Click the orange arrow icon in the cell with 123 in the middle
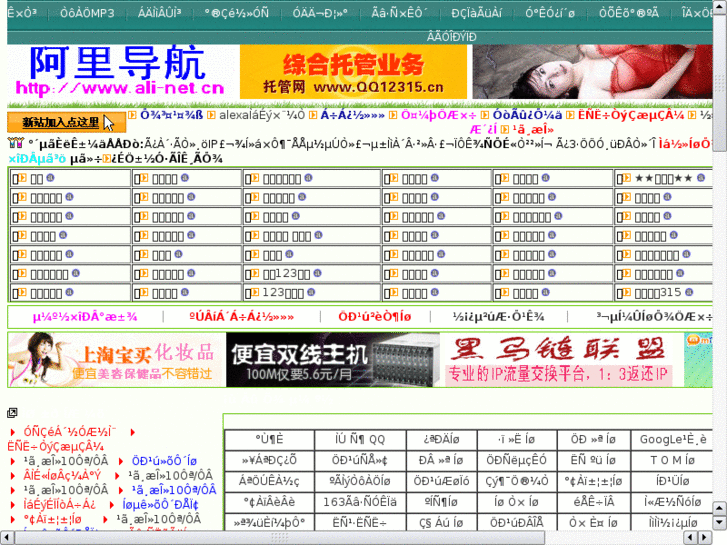This screenshot has width=727, height=545. click(x=255, y=273)
